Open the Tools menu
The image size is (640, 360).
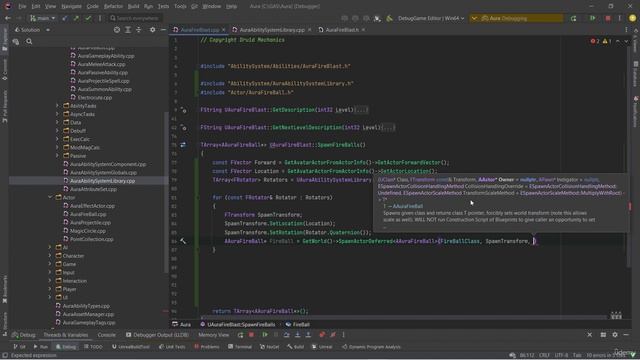(x=180, y=7)
